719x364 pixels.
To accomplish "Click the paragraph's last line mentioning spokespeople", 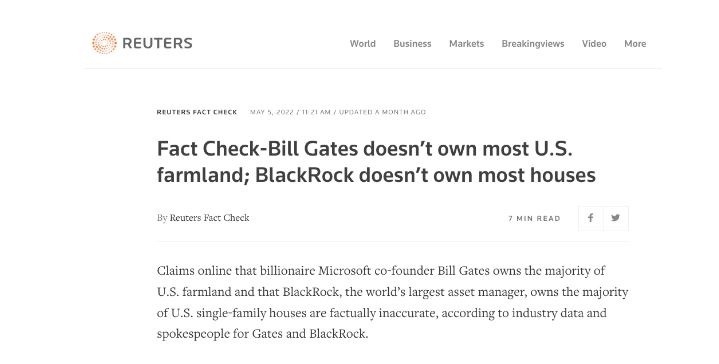I will [x=262, y=334].
